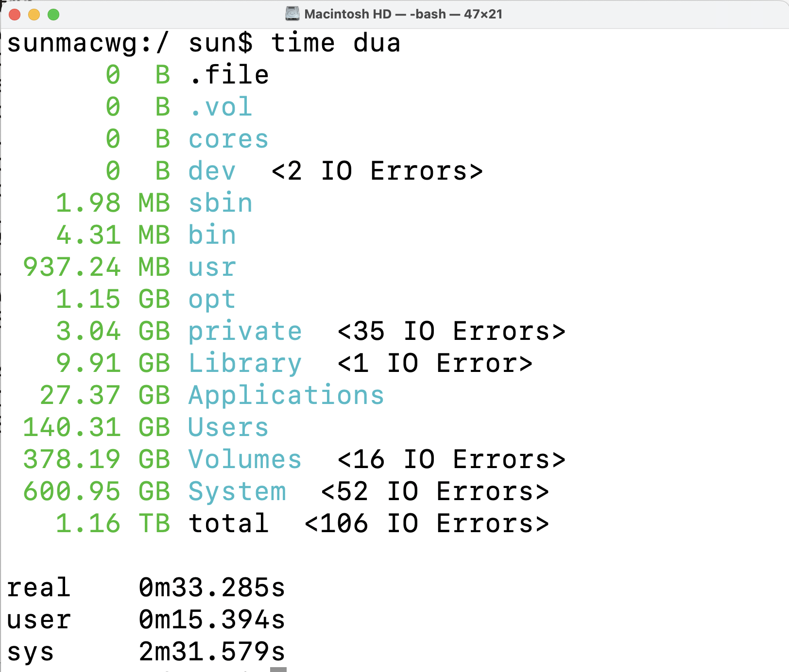
Task: Click the 'cores' directory name
Action: click(228, 139)
